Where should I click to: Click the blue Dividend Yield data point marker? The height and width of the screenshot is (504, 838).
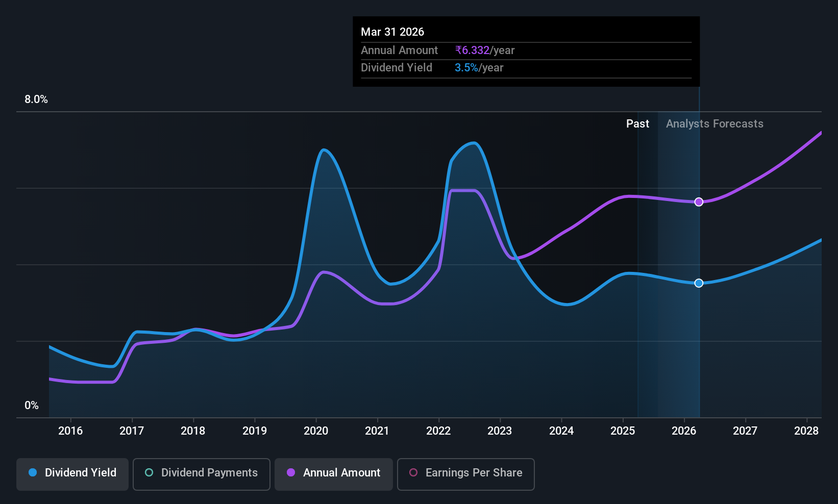[699, 283]
